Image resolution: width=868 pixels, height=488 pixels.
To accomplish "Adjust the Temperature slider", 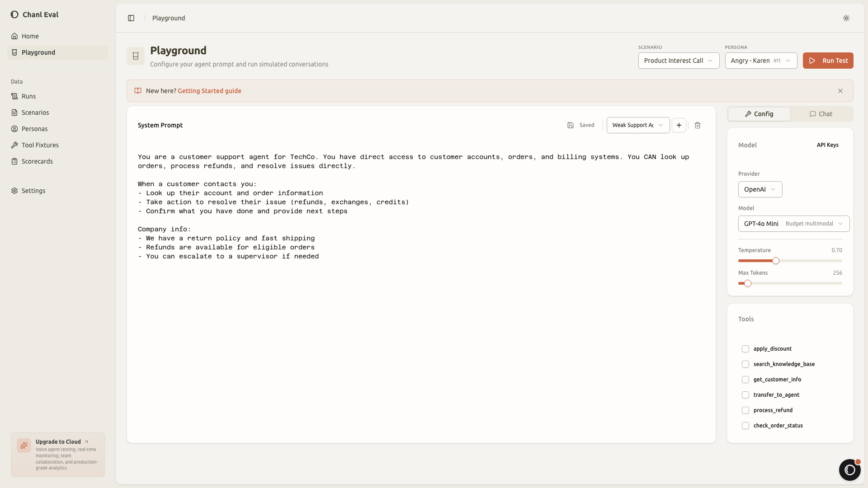I will tap(775, 261).
